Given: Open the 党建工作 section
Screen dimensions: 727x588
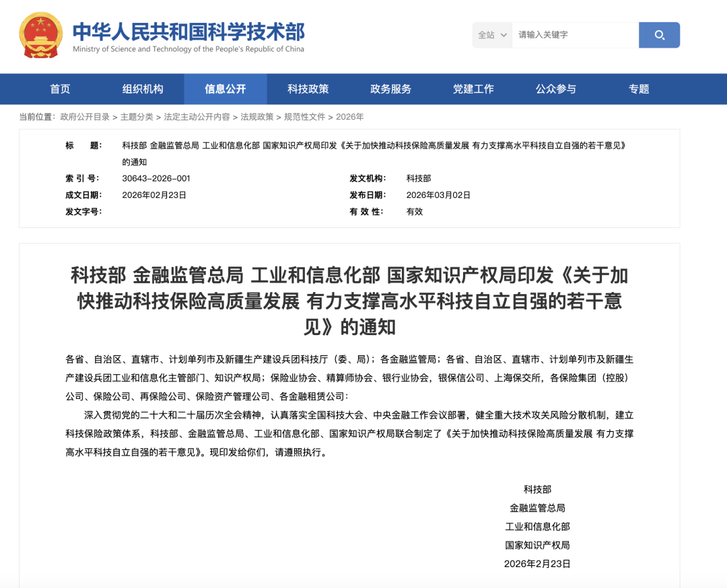Looking at the screenshot, I should [474, 88].
